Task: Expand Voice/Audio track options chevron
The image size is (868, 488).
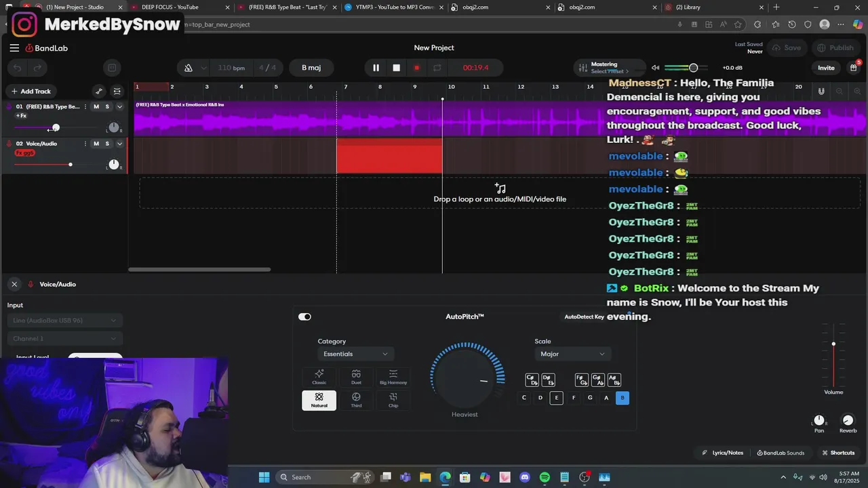Action: [x=120, y=144]
